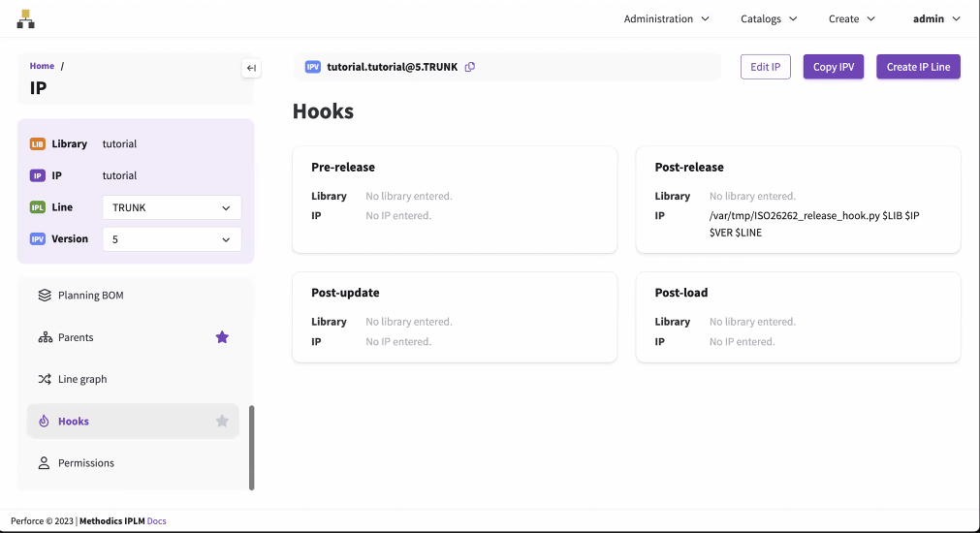Click the Create IP Line button

pyautogui.click(x=918, y=67)
